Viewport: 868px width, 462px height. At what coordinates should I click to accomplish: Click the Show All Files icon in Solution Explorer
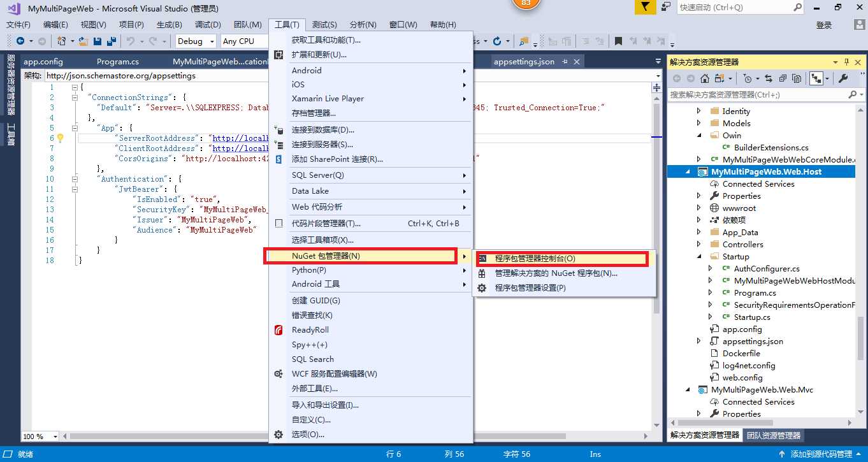click(x=797, y=78)
